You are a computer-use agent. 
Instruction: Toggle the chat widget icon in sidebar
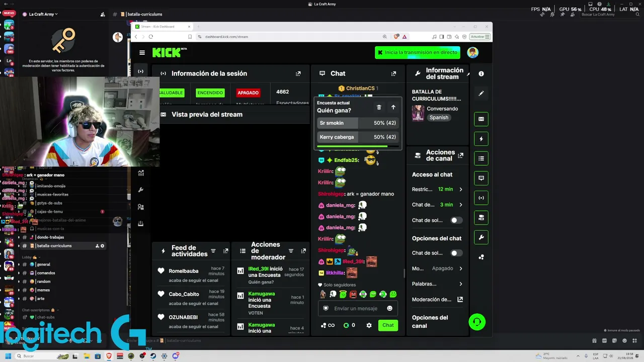pyautogui.click(x=481, y=178)
